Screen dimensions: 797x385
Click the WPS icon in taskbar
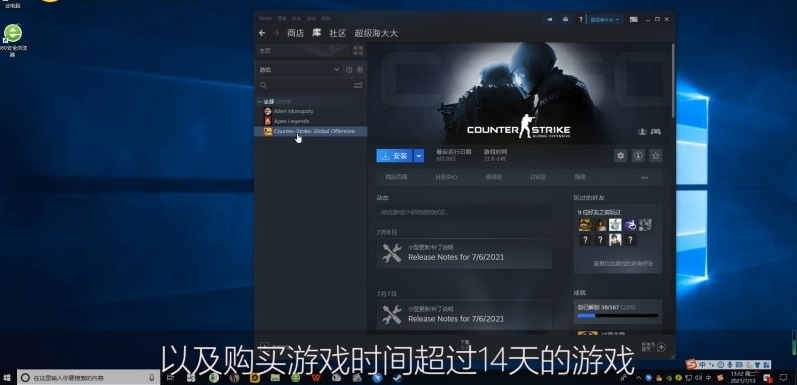316,378
